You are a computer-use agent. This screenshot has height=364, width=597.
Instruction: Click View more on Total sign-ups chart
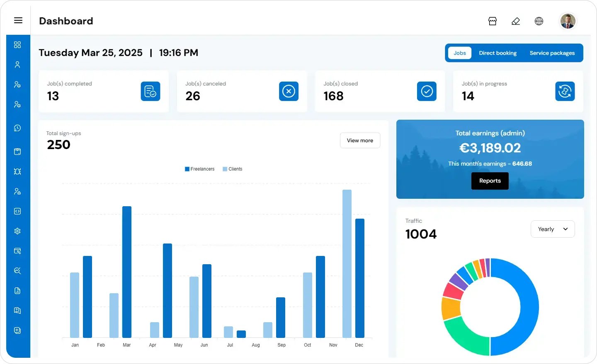pyautogui.click(x=360, y=140)
